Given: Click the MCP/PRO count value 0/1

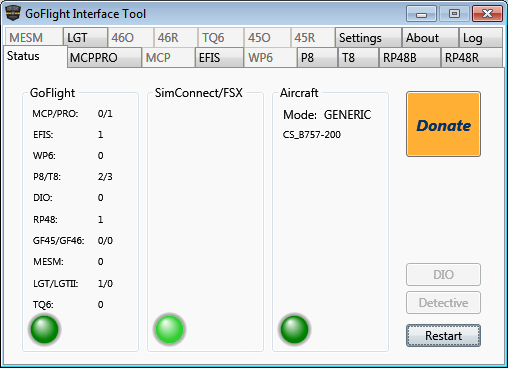Looking at the screenshot, I should pyautogui.click(x=105, y=114).
